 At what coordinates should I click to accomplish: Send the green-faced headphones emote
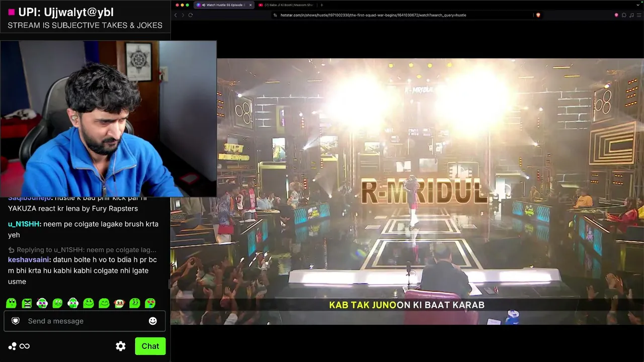[x=73, y=303]
